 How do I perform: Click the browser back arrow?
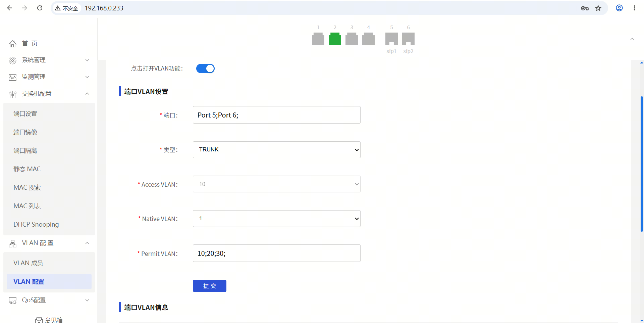click(10, 8)
